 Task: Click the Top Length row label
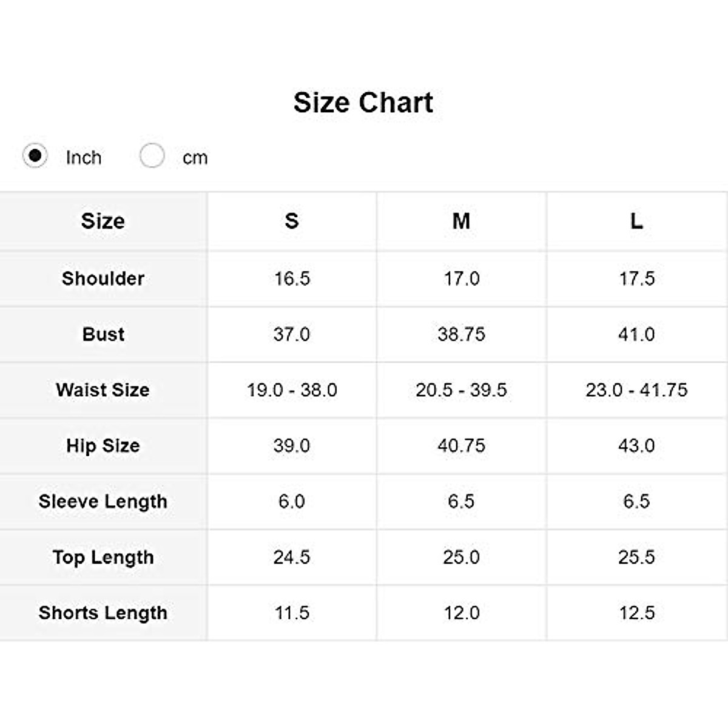click(x=103, y=558)
